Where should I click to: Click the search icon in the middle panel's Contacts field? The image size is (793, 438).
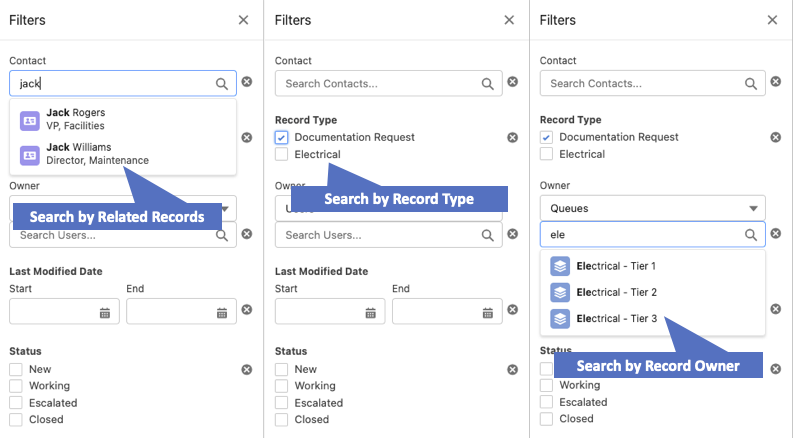[488, 84]
